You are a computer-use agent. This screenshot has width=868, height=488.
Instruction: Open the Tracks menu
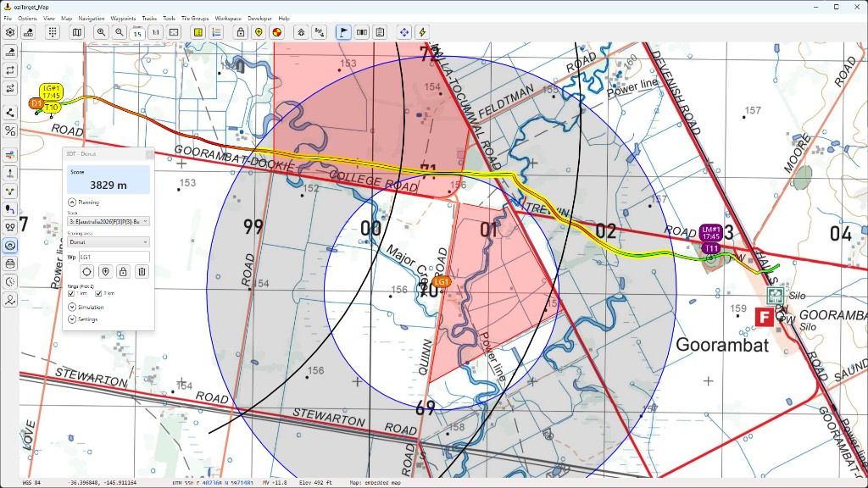tap(149, 19)
